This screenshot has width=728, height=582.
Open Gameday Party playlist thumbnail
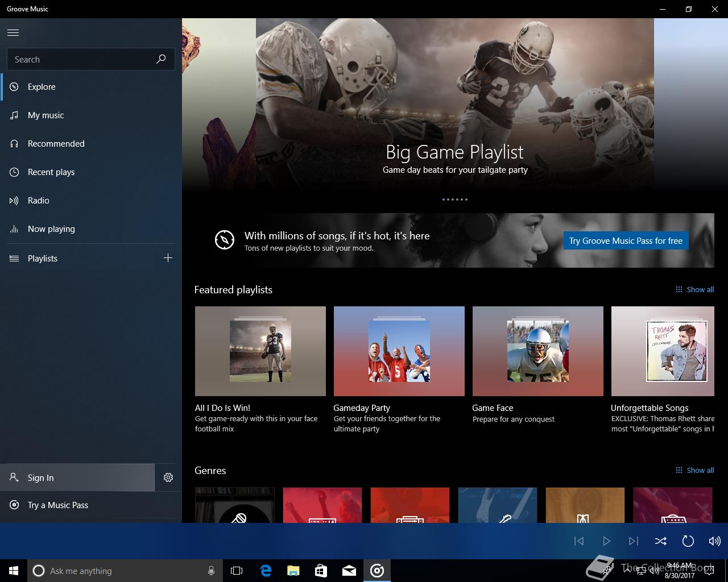coord(399,351)
